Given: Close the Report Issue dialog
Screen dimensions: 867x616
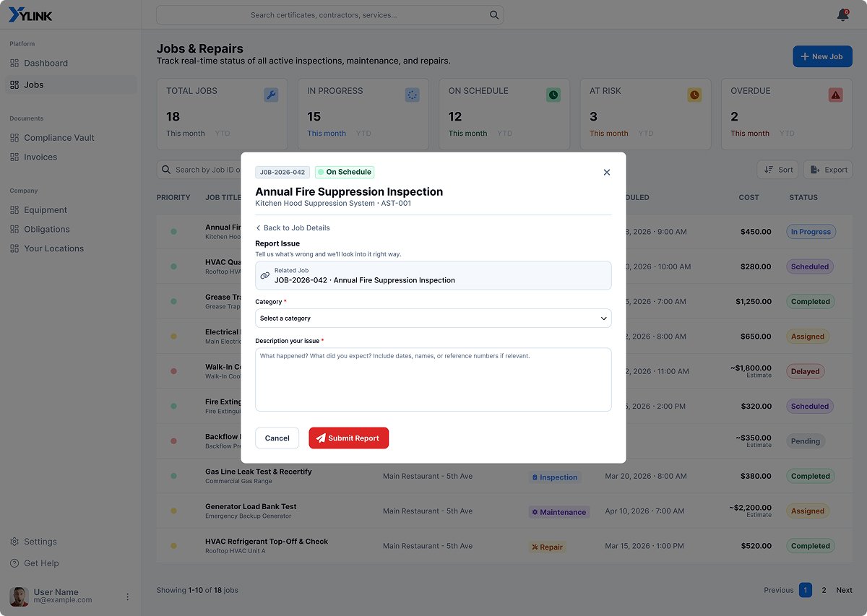Looking at the screenshot, I should (x=607, y=172).
